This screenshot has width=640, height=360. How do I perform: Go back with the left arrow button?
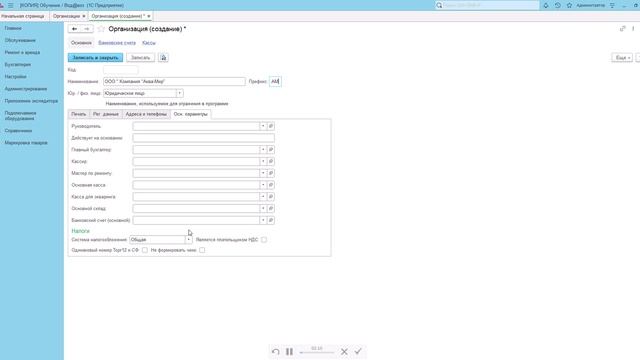click(74, 29)
